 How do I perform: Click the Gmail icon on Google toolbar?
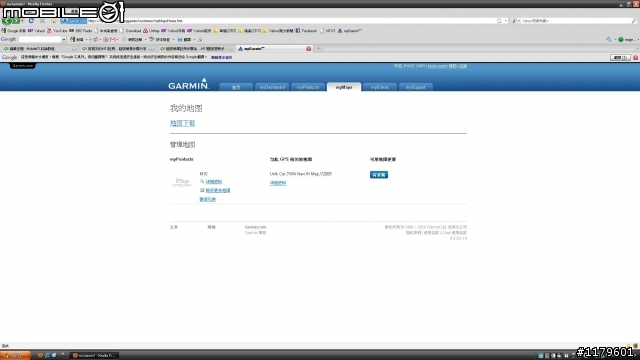(x=113, y=40)
